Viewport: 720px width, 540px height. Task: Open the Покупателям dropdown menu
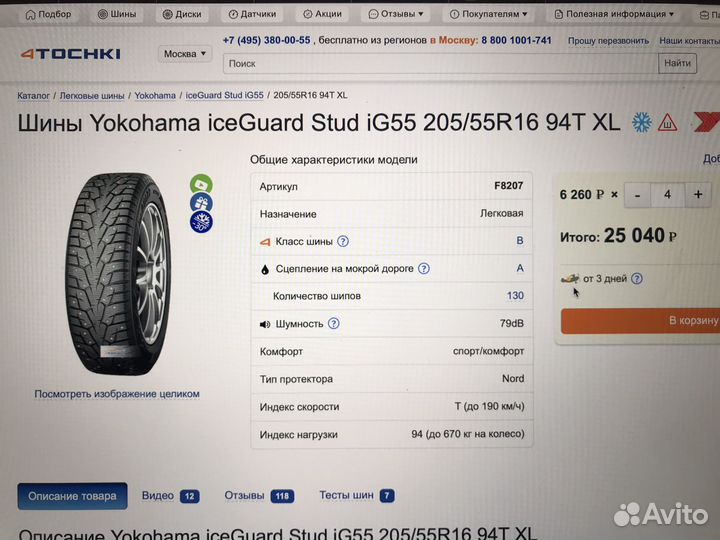pyautogui.click(x=489, y=14)
